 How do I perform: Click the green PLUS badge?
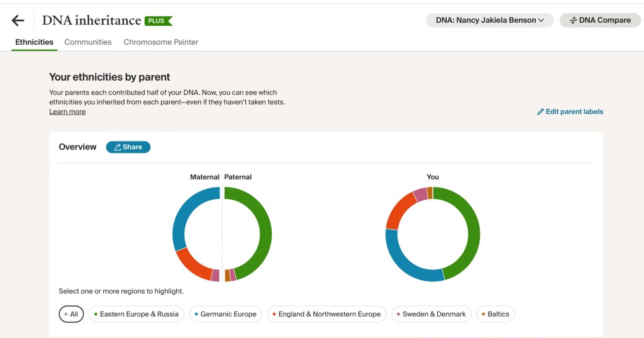[x=157, y=21]
